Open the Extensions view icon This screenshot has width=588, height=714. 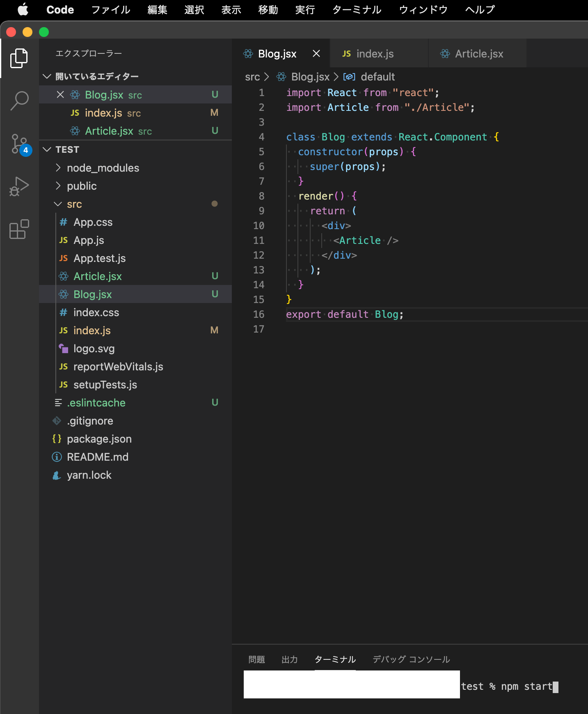coord(19,229)
